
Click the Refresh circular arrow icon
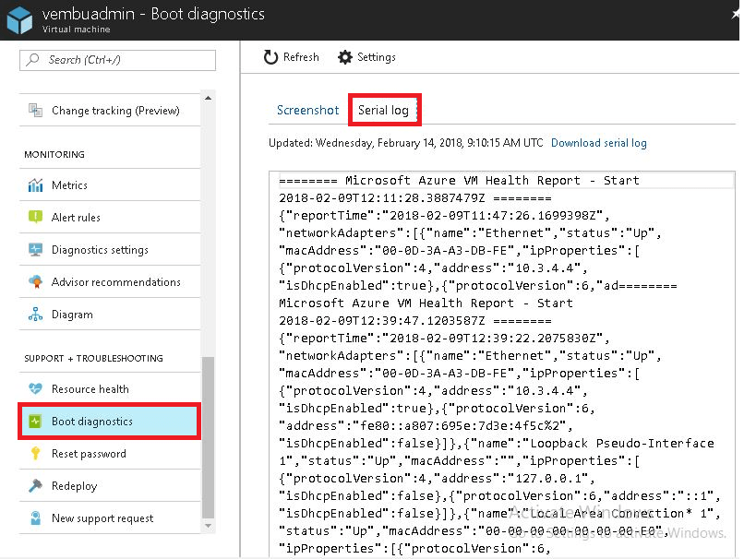271,57
